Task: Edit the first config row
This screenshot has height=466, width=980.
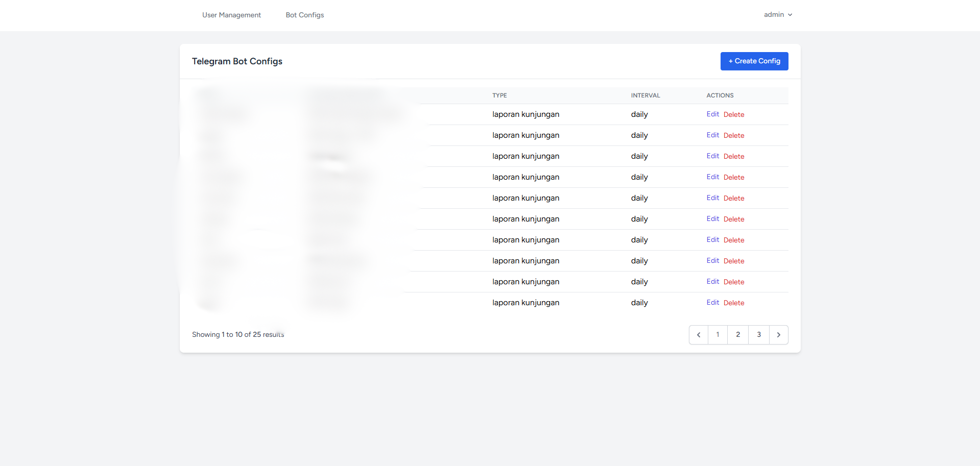Action: [712, 114]
